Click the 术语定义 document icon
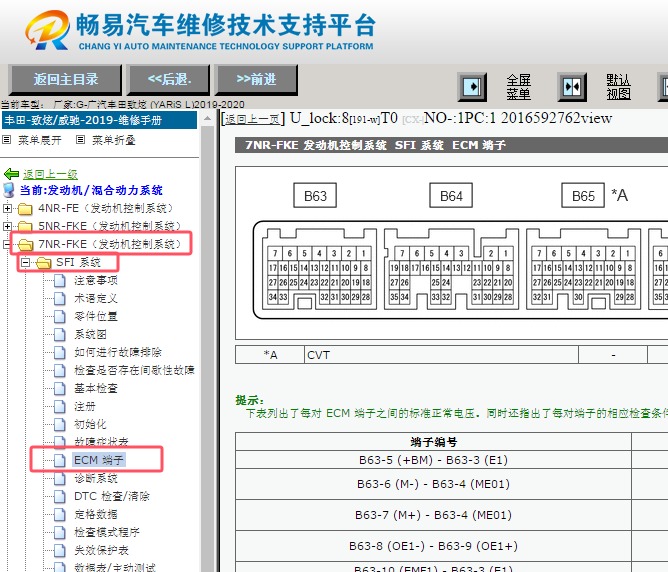 click(x=60, y=298)
